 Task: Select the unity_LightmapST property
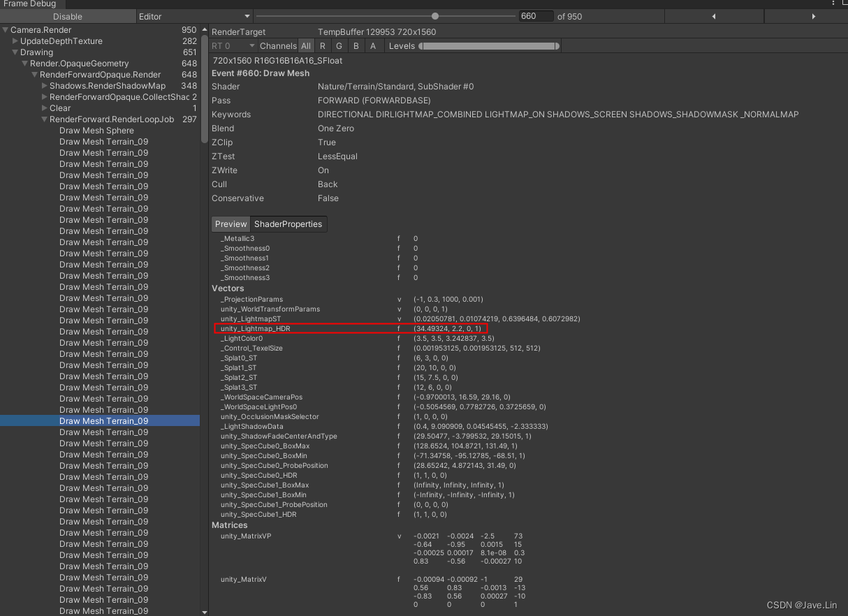251,318
